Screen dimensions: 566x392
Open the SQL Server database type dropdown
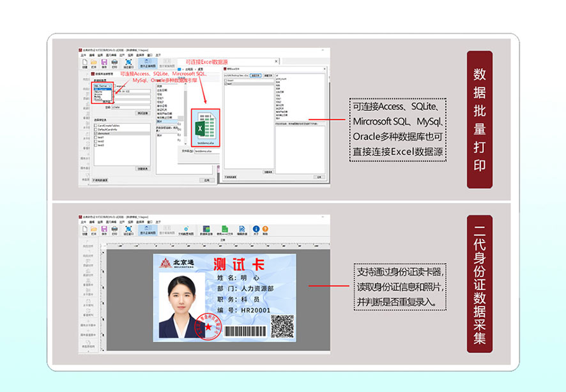102,86
